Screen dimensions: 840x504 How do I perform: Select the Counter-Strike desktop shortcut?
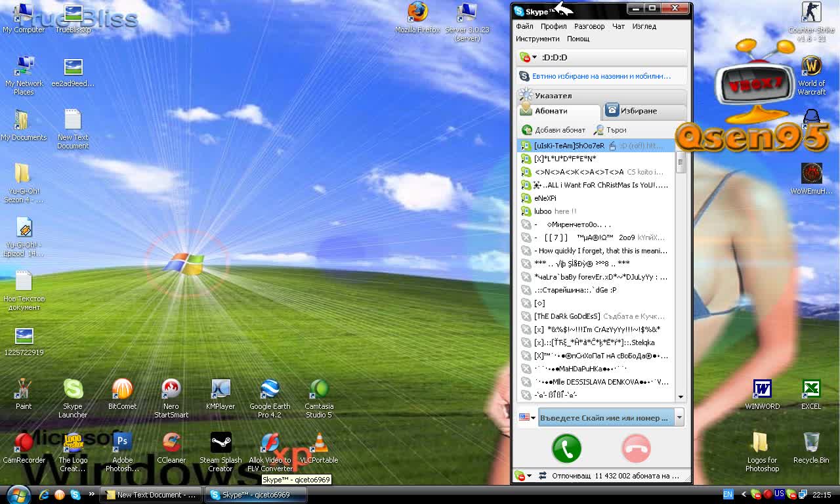(811, 12)
